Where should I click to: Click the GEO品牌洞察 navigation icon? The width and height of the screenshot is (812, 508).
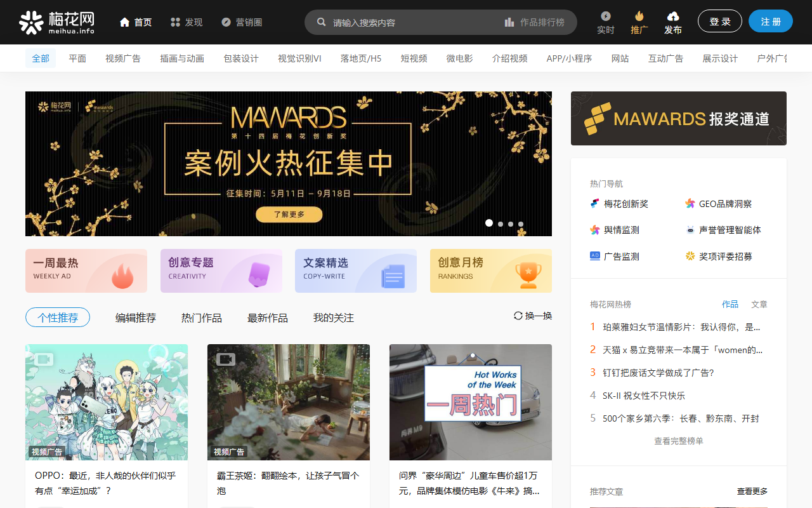click(690, 204)
